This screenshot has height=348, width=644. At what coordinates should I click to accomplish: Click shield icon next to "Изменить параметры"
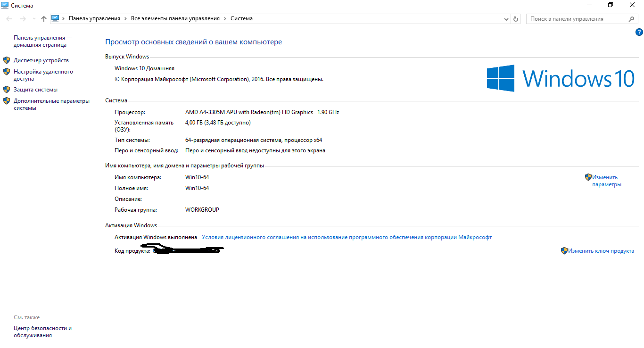tap(588, 177)
